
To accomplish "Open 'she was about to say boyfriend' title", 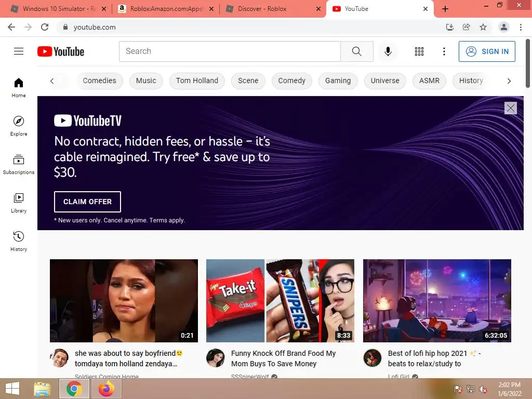I will 129,358.
